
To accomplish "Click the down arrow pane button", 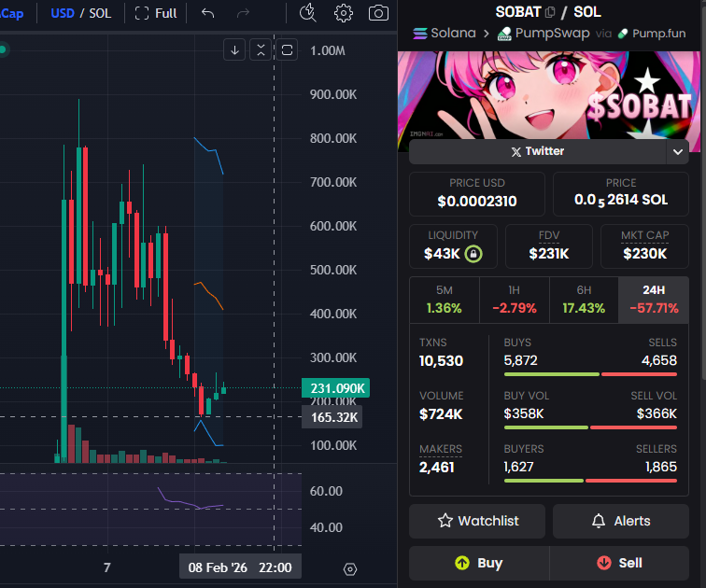I will pos(234,50).
